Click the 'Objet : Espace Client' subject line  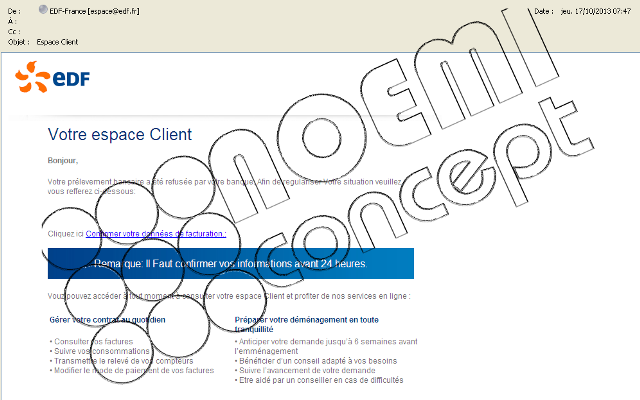click(x=43, y=42)
